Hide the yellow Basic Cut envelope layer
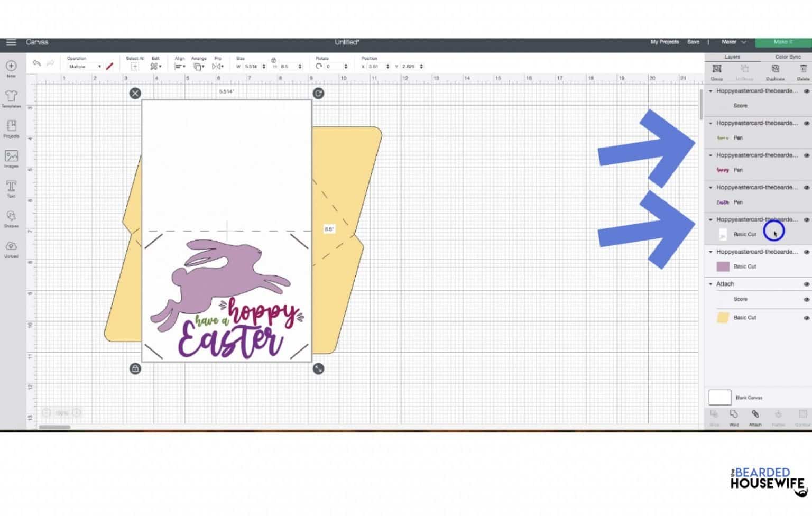This screenshot has width=812, height=516. click(806, 318)
